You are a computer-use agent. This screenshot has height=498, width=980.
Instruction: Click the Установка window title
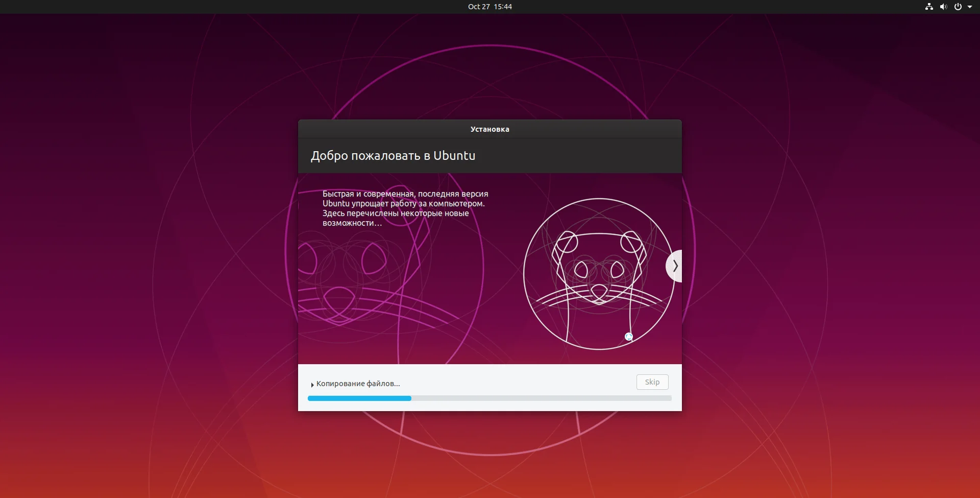(490, 129)
